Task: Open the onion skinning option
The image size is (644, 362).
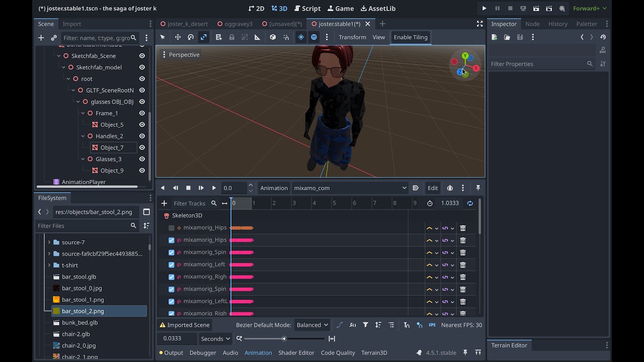Action: (450, 188)
